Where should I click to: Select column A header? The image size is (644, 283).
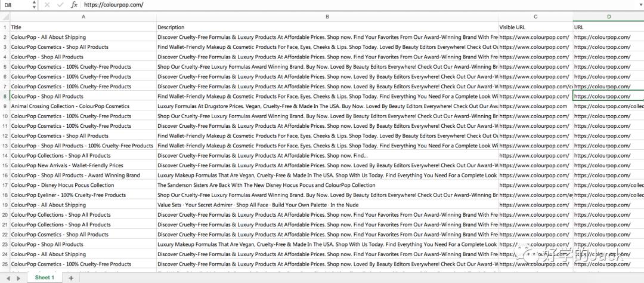[x=83, y=17]
